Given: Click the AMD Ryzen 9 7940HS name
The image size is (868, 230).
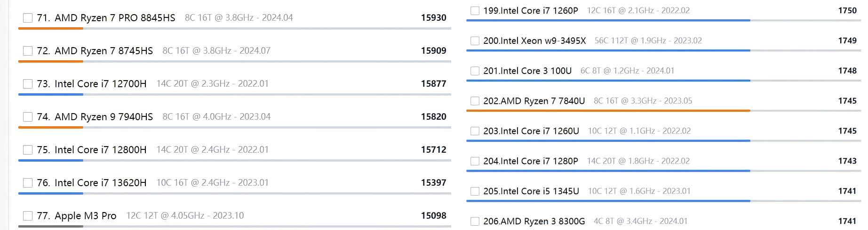Looking at the screenshot, I should coord(104,117).
